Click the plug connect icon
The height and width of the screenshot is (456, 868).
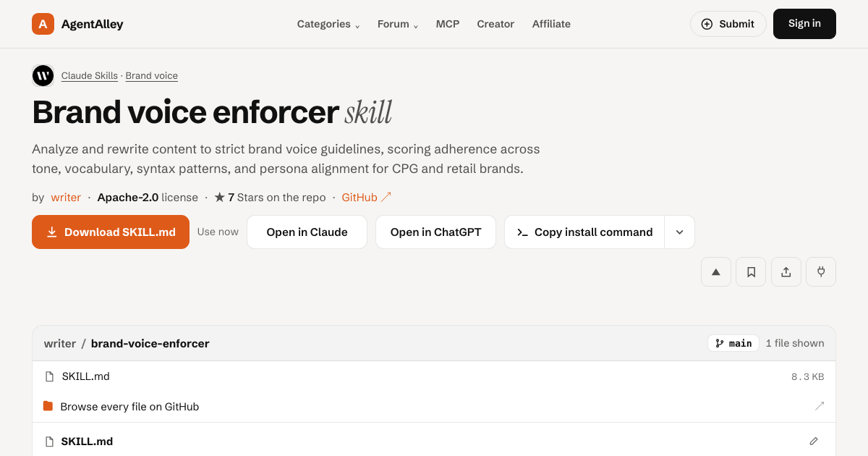(821, 272)
